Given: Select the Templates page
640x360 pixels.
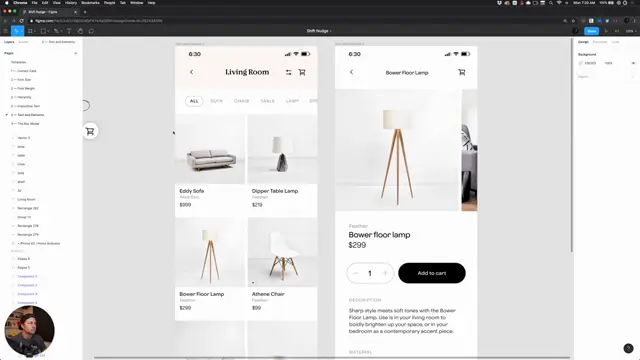Looking at the screenshot, I should point(18,62).
